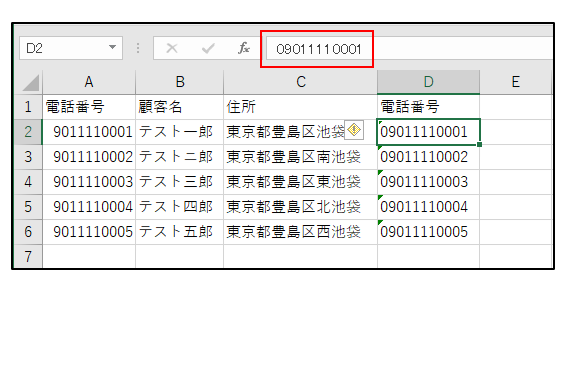This screenshot has width=561, height=390.
Task: Click cell 東京都豊島区北池袋
Action: [301, 207]
